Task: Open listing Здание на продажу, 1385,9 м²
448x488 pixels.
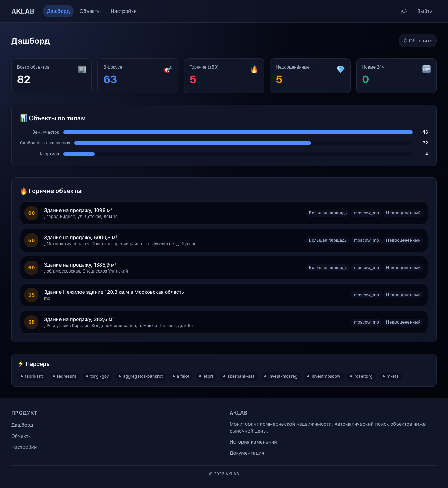Action: (x=224, y=268)
